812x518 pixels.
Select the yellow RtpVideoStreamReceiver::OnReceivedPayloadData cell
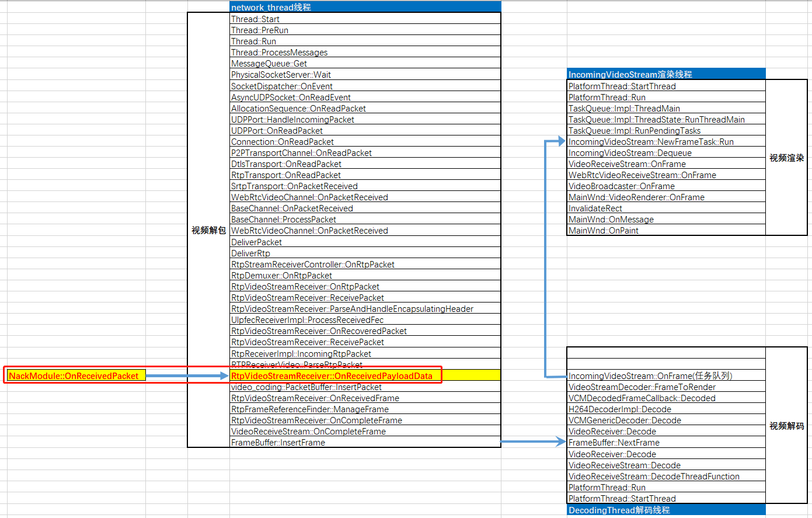point(365,376)
